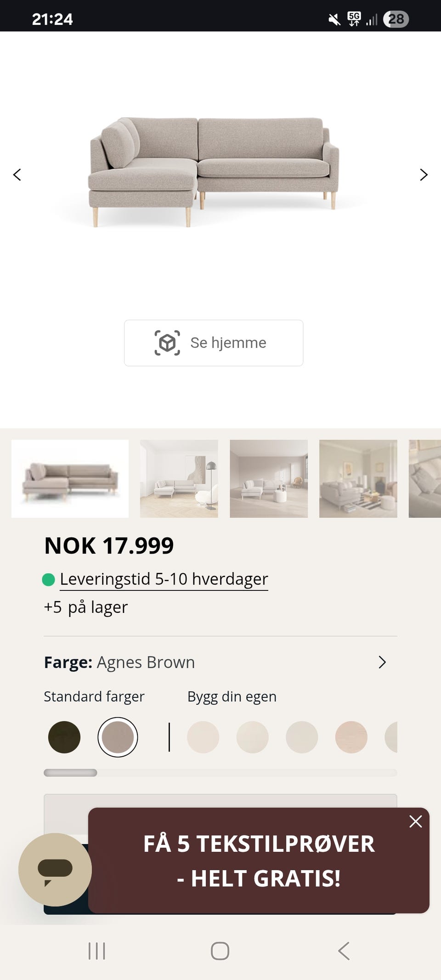The width and height of the screenshot is (441, 980).
Task: Tap the AR cube icon in Se hjemme button
Action: [x=167, y=342]
